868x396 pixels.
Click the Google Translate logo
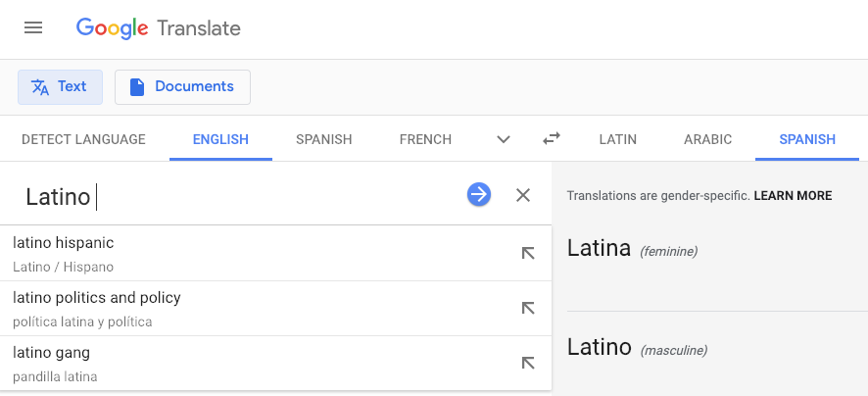[159, 28]
